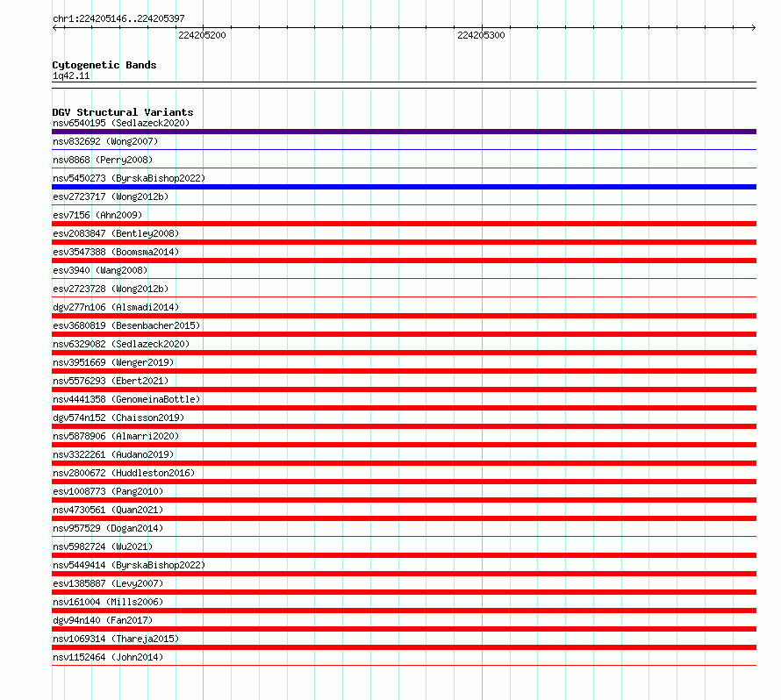Click the chr1:224205146..224205397 position label
The image size is (781, 700).
coord(118,18)
